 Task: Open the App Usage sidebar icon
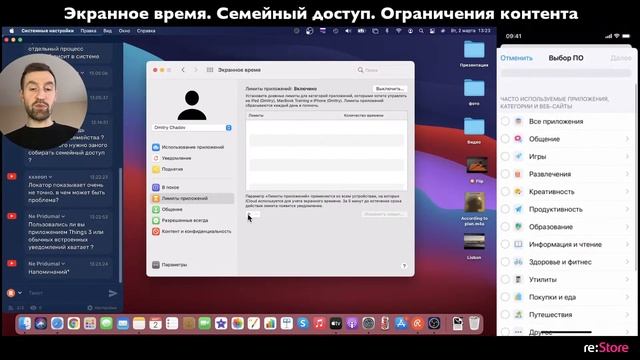pyautogui.click(x=156, y=147)
